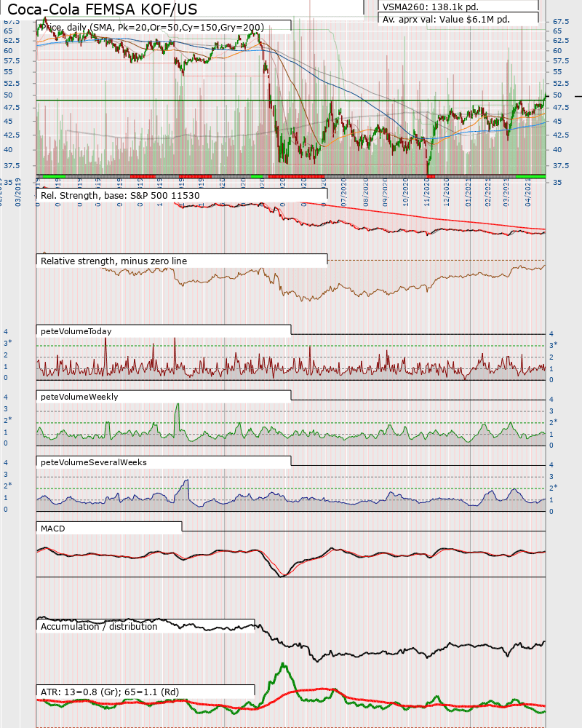Click the 57.5 price label on right axis
582x728 pixels.
pos(561,61)
